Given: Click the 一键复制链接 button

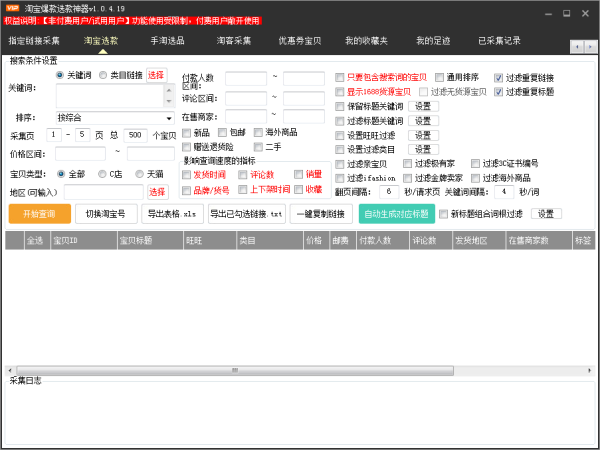Looking at the screenshot, I should click(322, 214).
